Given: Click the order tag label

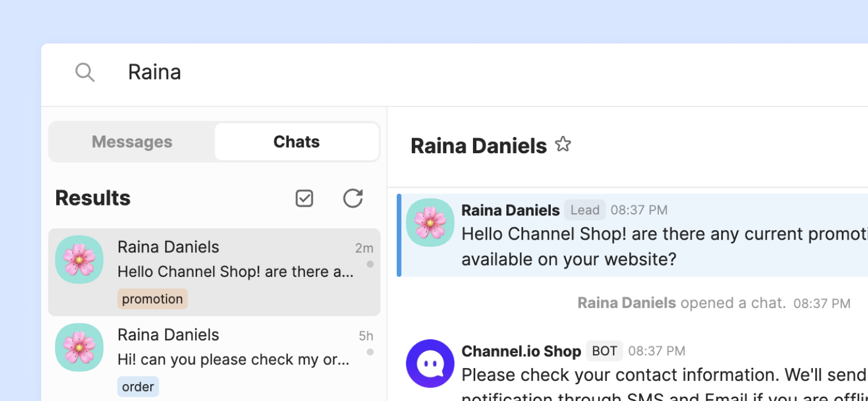Looking at the screenshot, I should [138, 387].
